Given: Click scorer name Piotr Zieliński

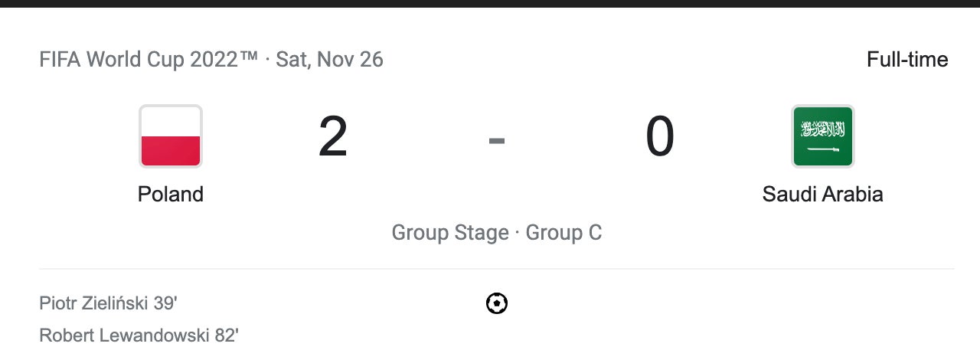Looking at the screenshot, I should 93,304.
